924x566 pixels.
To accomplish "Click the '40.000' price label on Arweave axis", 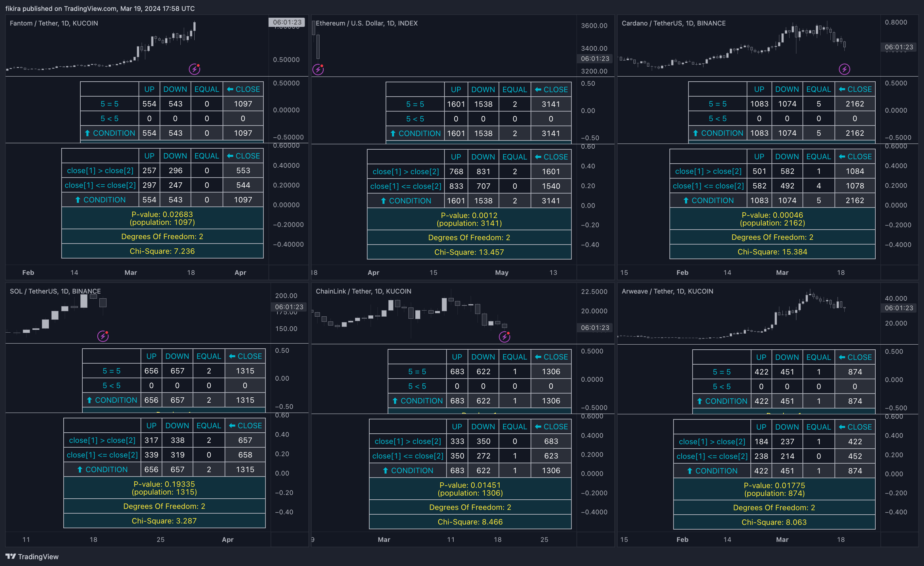I will click(896, 298).
